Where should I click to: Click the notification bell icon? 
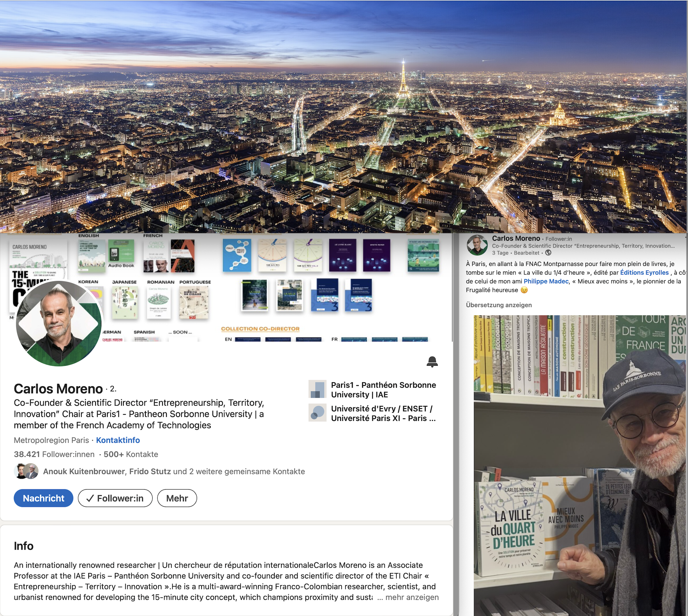432,362
